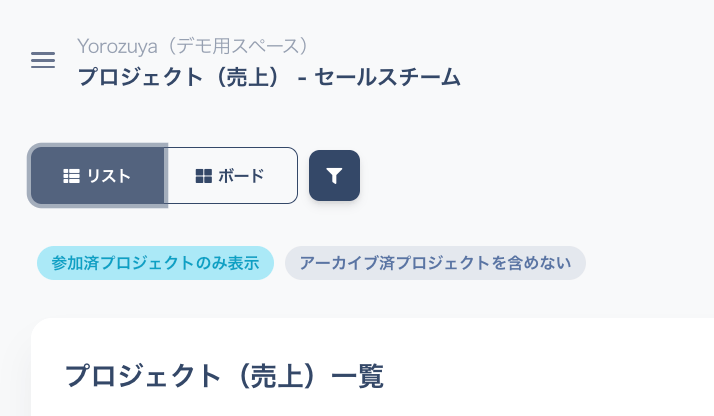Open the funnel filter button
Screen dimensions: 714x416
click(334, 176)
